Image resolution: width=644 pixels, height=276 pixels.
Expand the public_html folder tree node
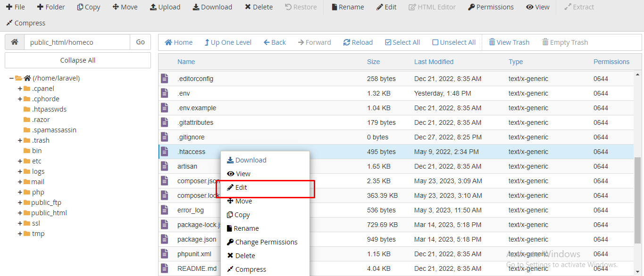(x=20, y=213)
